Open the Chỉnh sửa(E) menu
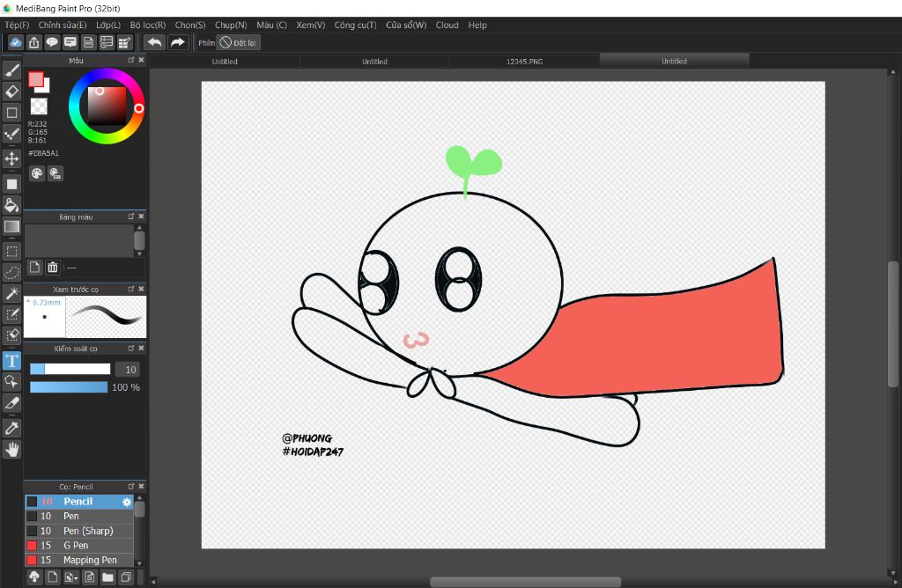Viewport: 902px width, 588px height. 63,26
